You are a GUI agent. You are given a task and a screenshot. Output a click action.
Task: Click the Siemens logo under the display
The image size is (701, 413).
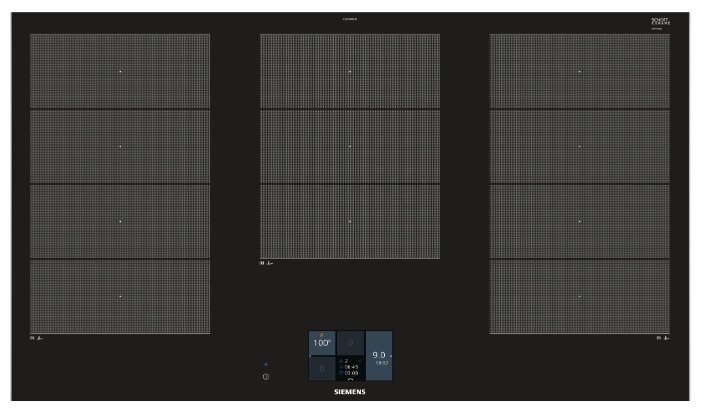(349, 393)
